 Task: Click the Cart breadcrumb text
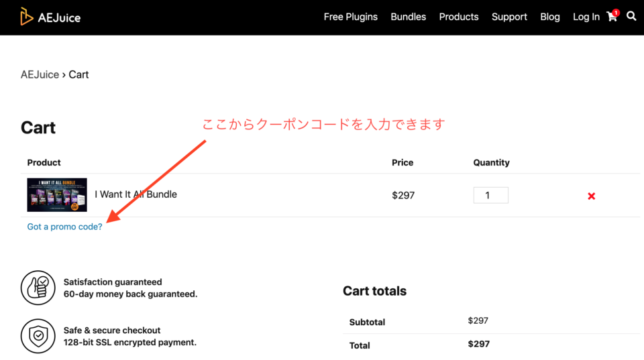78,74
